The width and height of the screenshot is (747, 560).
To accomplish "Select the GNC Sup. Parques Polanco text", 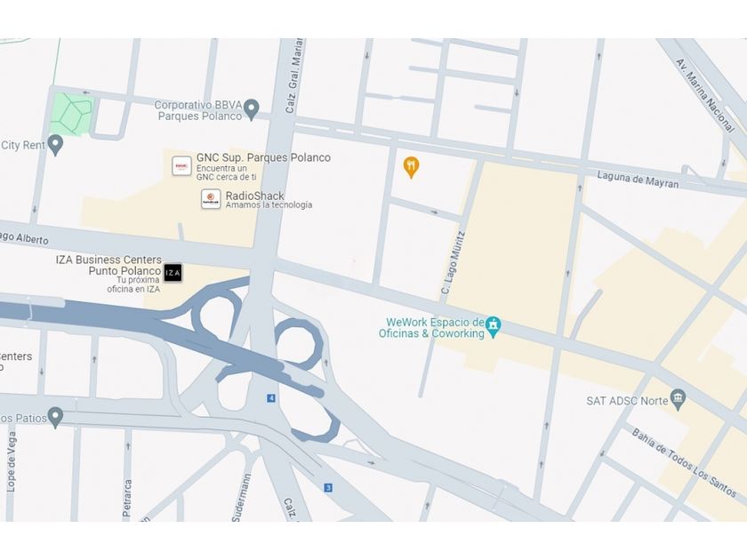I will point(263,157).
